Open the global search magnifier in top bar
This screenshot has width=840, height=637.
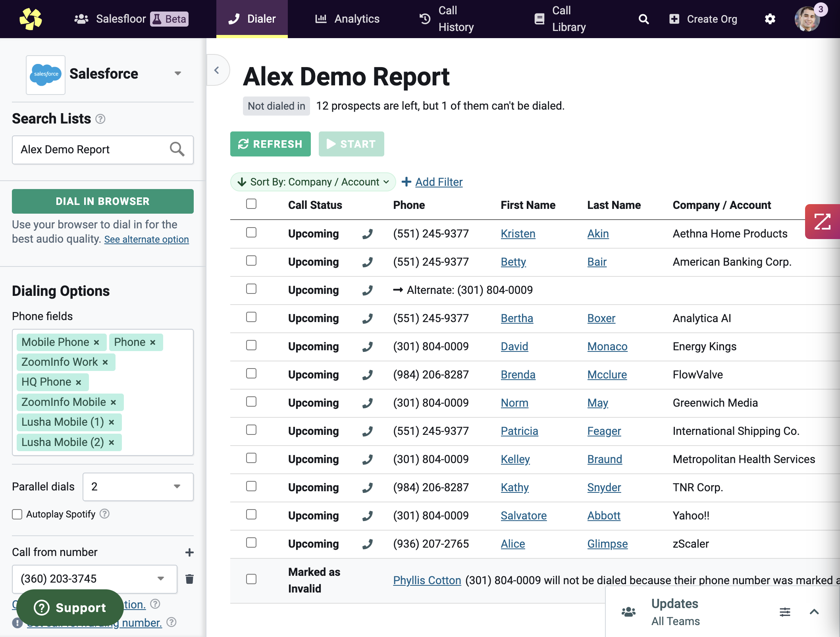pyautogui.click(x=643, y=19)
